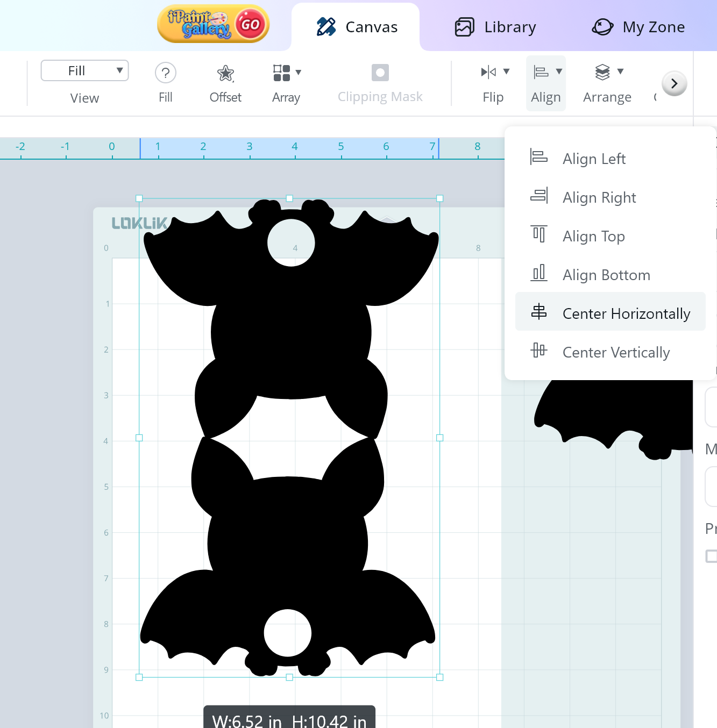Choose Align Left from menu

click(x=594, y=159)
